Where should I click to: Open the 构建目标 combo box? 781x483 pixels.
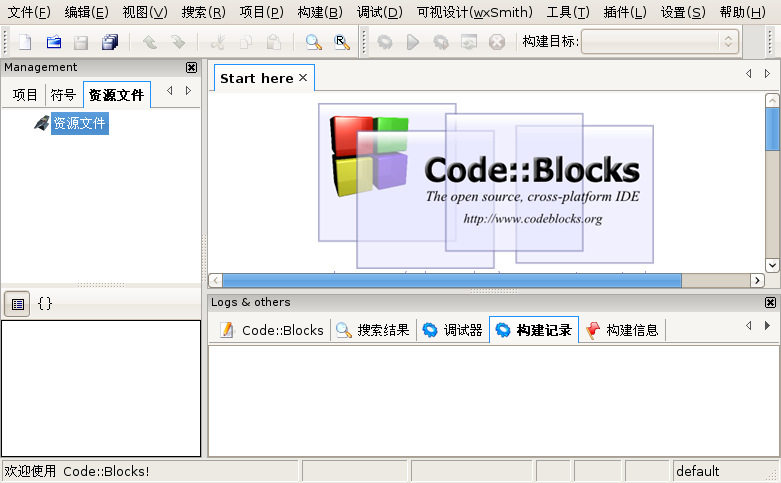(x=659, y=41)
